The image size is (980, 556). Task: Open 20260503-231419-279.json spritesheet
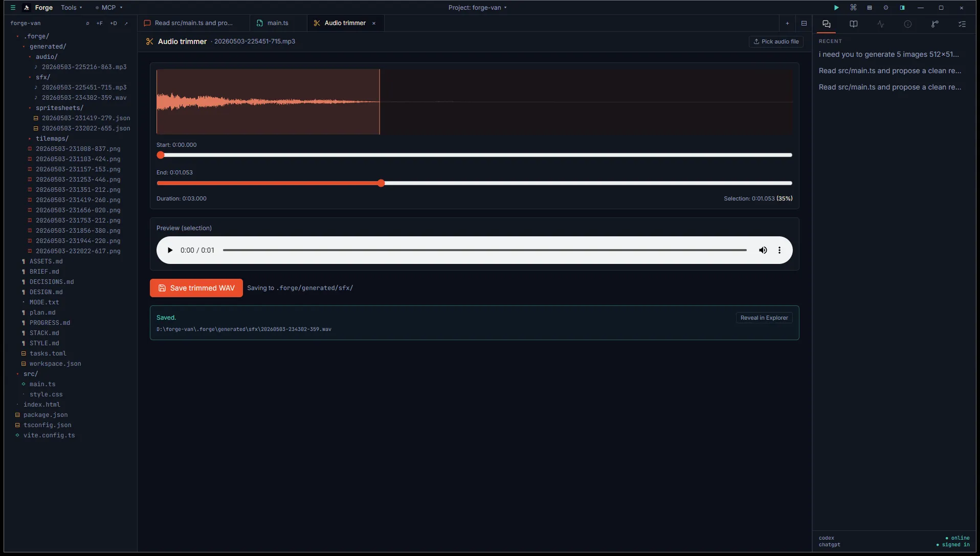[x=86, y=118]
